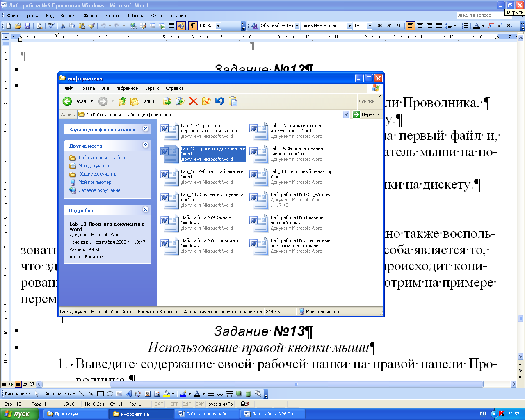This screenshot has width=525, height=420.
Task: Click the Переход go button
Action: pyautogui.click(x=366, y=114)
